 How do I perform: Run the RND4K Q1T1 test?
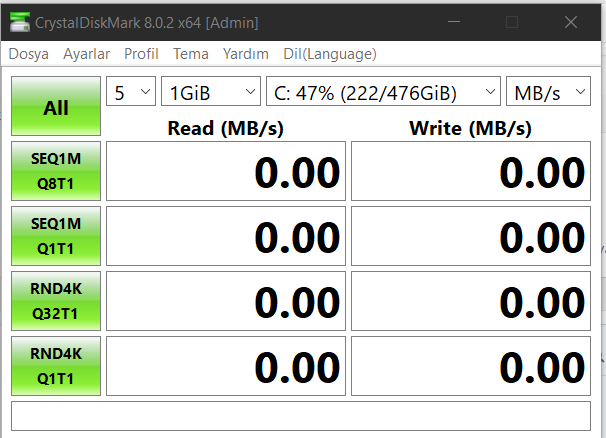click(x=56, y=366)
